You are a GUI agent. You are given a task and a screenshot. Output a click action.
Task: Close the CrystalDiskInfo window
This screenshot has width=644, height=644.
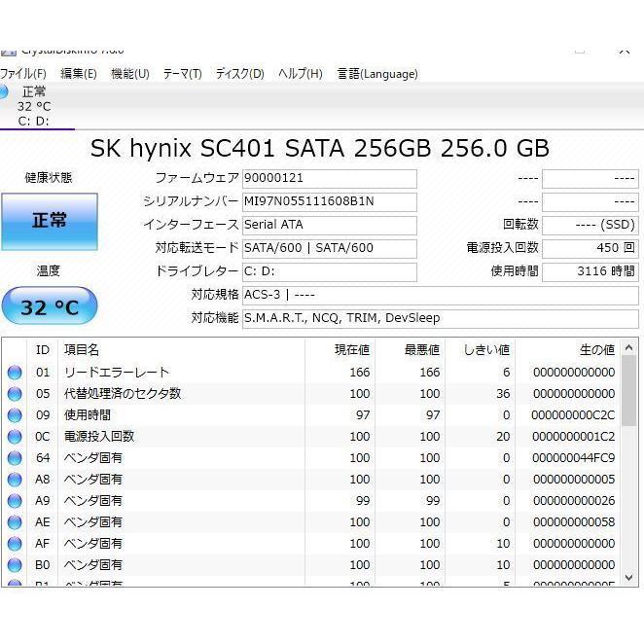pos(625,52)
